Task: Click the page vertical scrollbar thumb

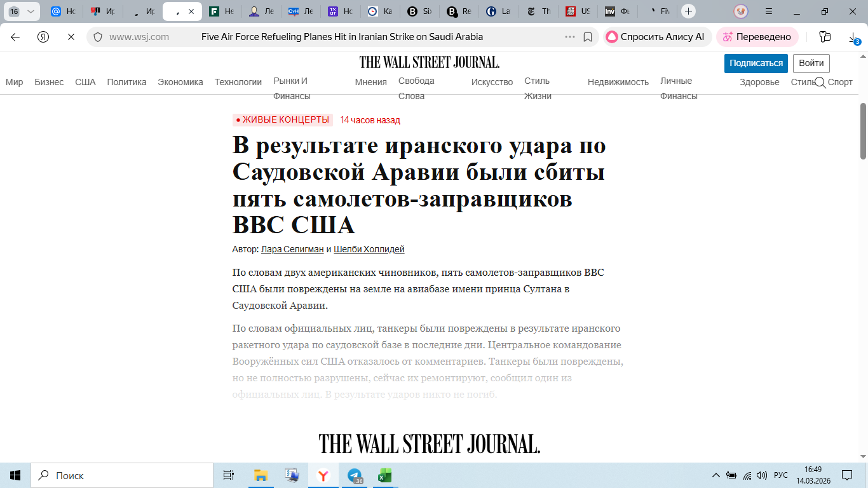Action: point(864,131)
